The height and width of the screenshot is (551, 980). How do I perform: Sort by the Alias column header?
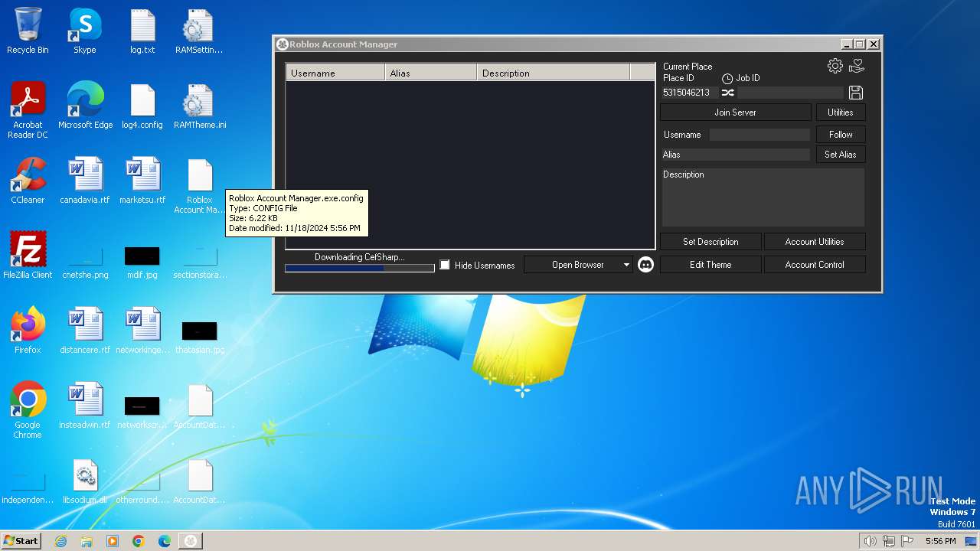click(430, 73)
